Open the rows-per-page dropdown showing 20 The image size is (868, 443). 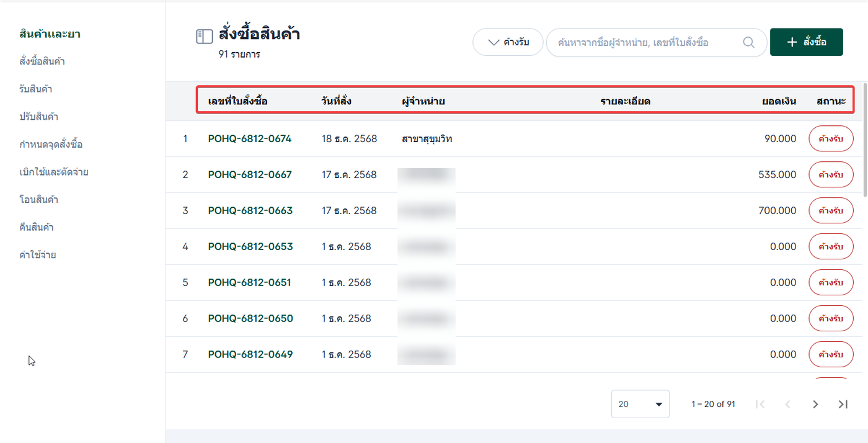[640, 404]
